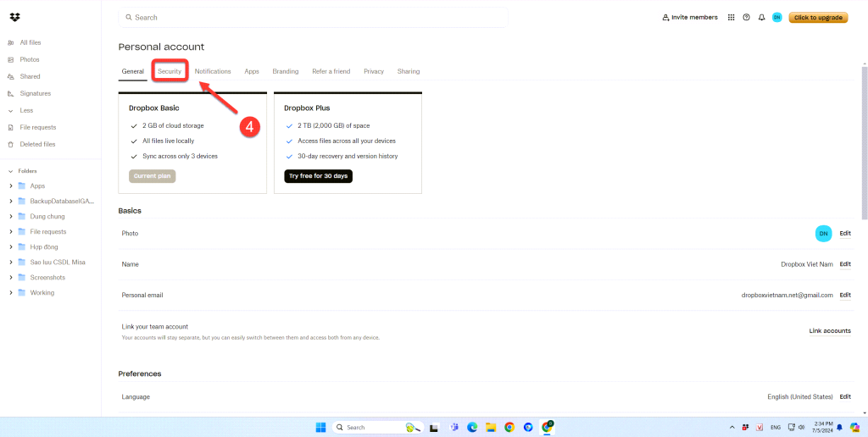Open the DN account avatar menu
Image resolution: width=868 pixels, height=437 pixels.
pyautogui.click(x=776, y=18)
